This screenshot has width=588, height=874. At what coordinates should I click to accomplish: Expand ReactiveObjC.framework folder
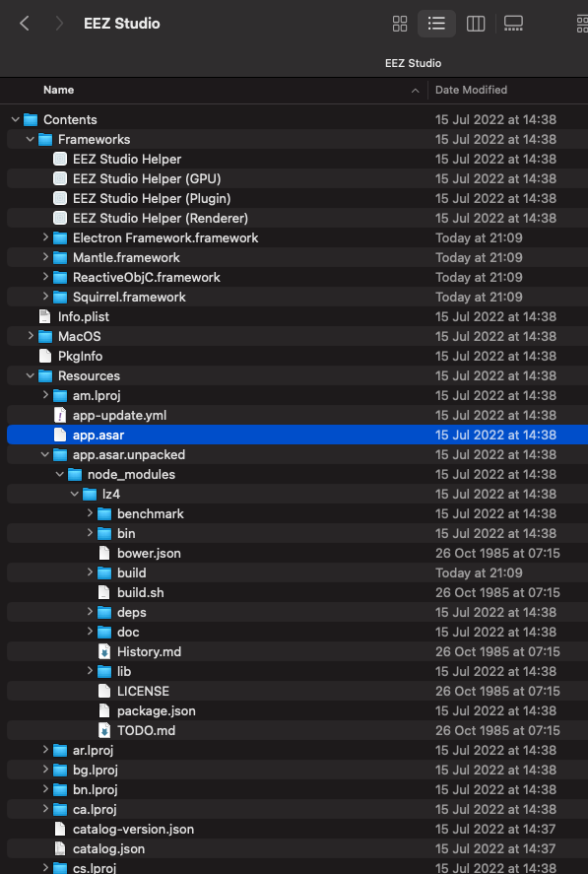[x=45, y=277]
